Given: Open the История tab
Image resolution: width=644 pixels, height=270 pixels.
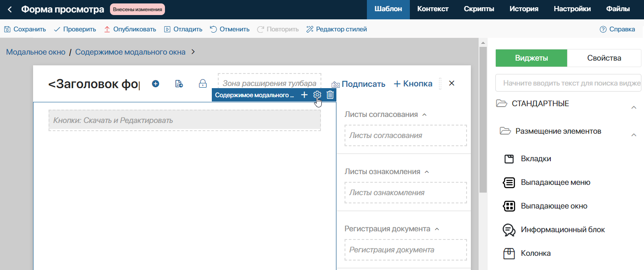Looking at the screenshot, I should pos(524,9).
